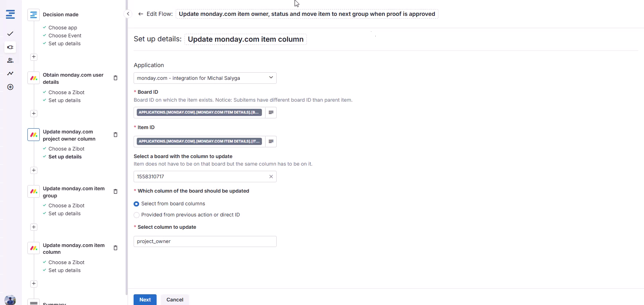Viewport: 644px width, 305px height.
Task: Click the Next button
Action: pos(145,300)
